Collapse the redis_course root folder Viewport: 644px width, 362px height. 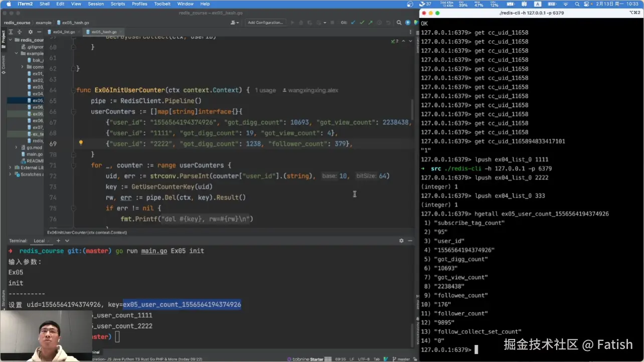pos(11,40)
